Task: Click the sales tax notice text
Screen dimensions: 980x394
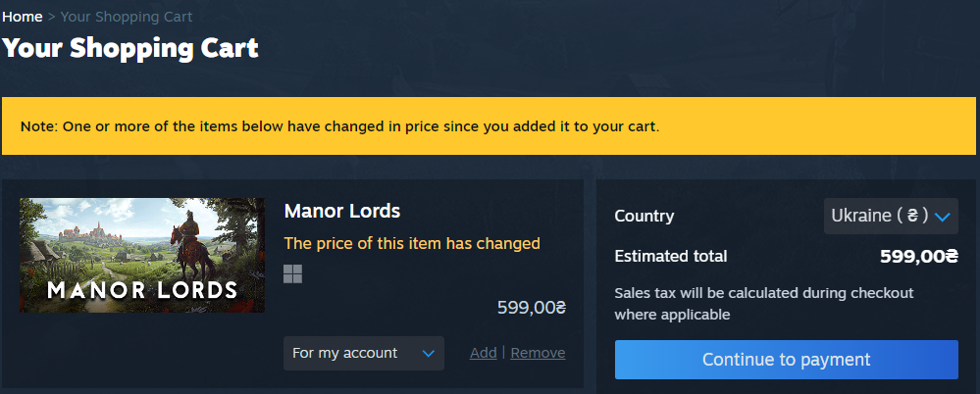Action: click(764, 304)
